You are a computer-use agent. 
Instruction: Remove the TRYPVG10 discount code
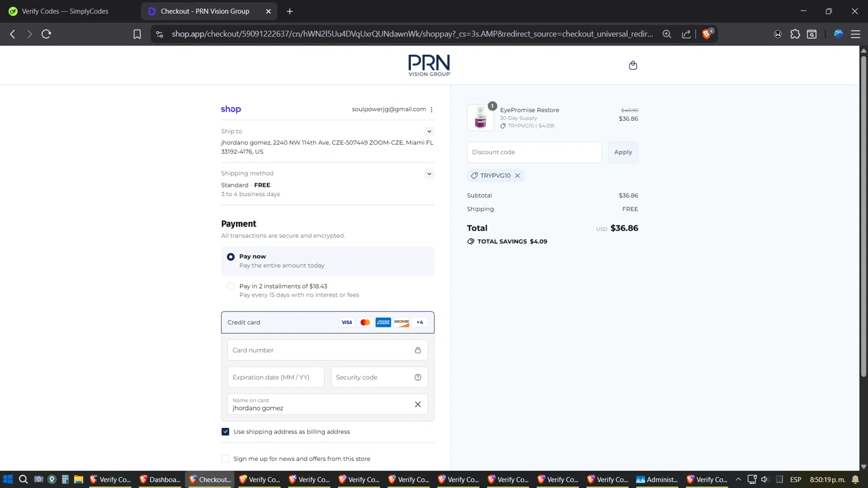coord(517,176)
